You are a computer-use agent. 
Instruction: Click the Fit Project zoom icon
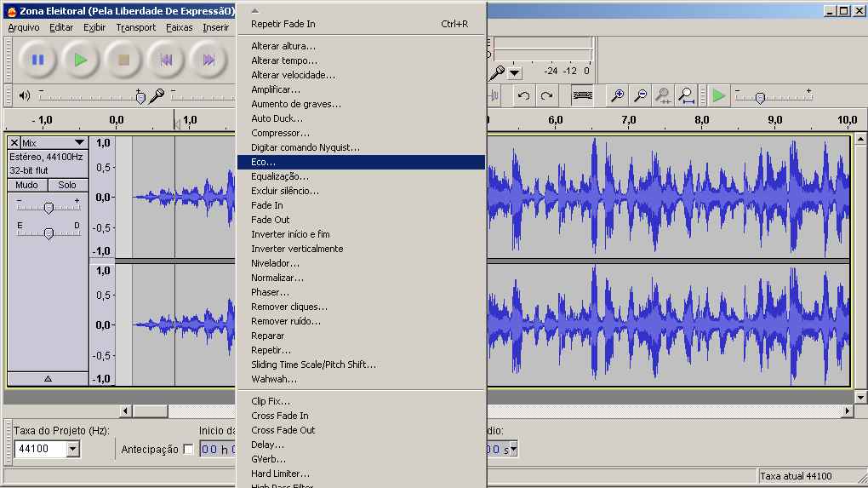click(687, 96)
